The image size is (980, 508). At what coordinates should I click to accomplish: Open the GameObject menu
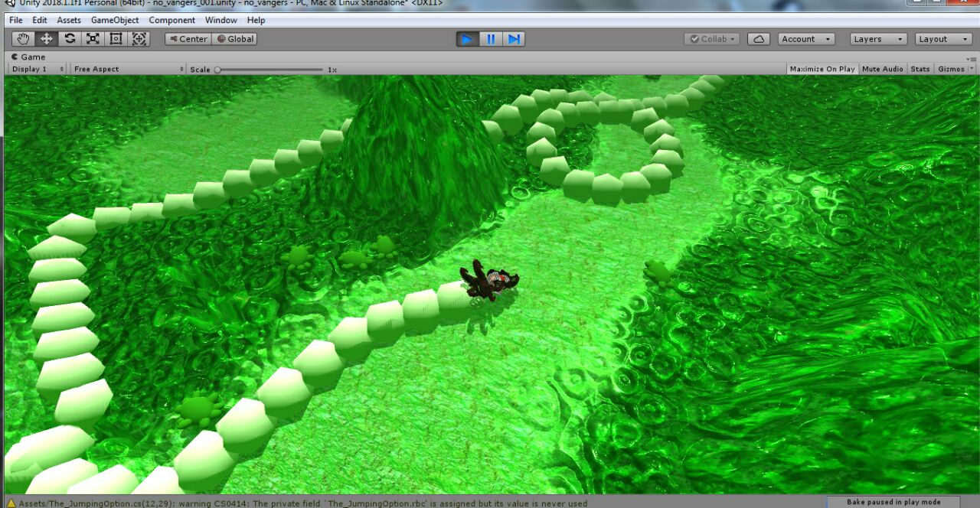click(x=115, y=20)
